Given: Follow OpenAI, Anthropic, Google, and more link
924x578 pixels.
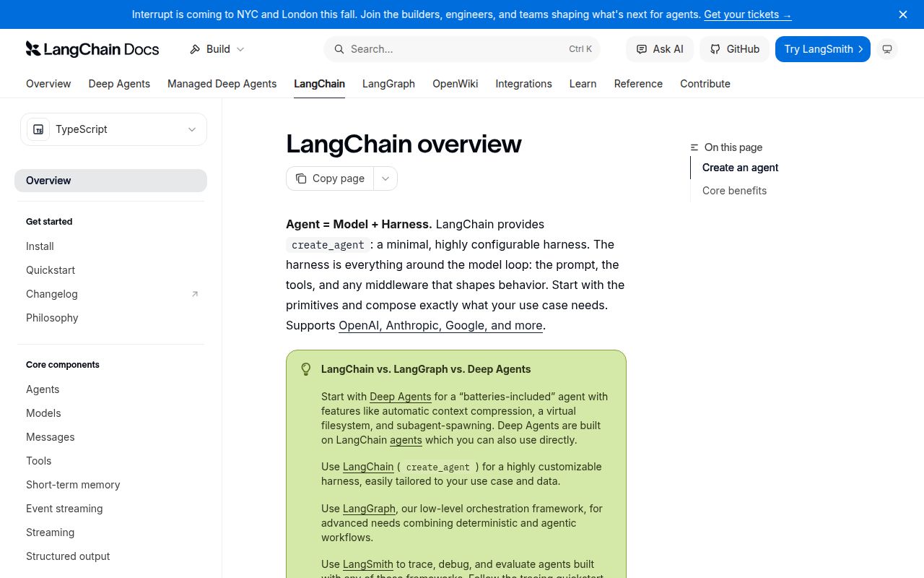Looking at the screenshot, I should coord(440,325).
